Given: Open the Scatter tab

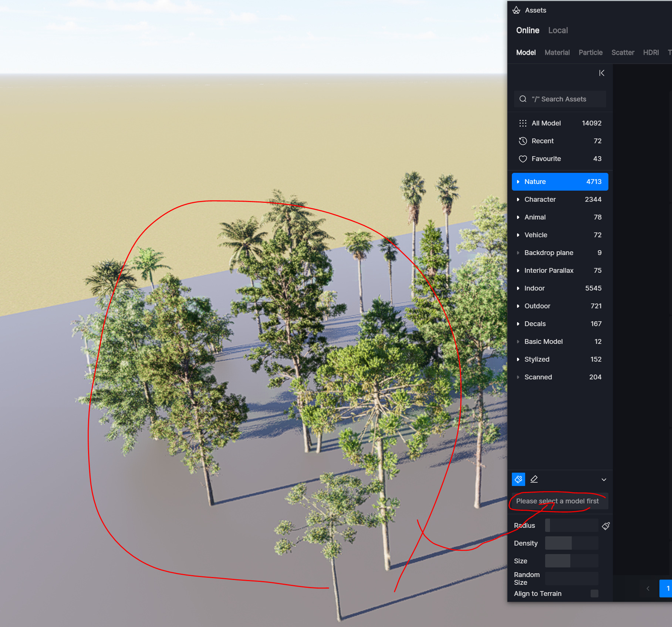Looking at the screenshot, I should coord(622,53).
